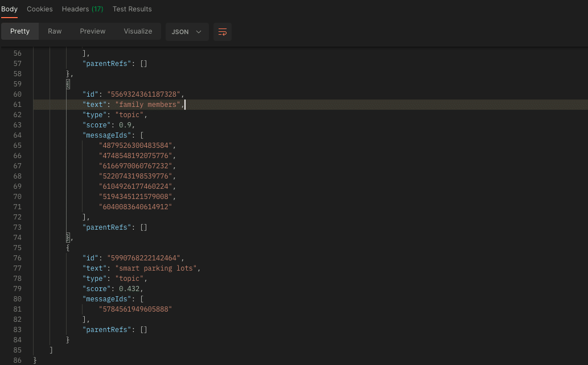Collapse the object closing at line 74
Screen dimensions: 588x365
pyautogui.click(x=68, y=237)
